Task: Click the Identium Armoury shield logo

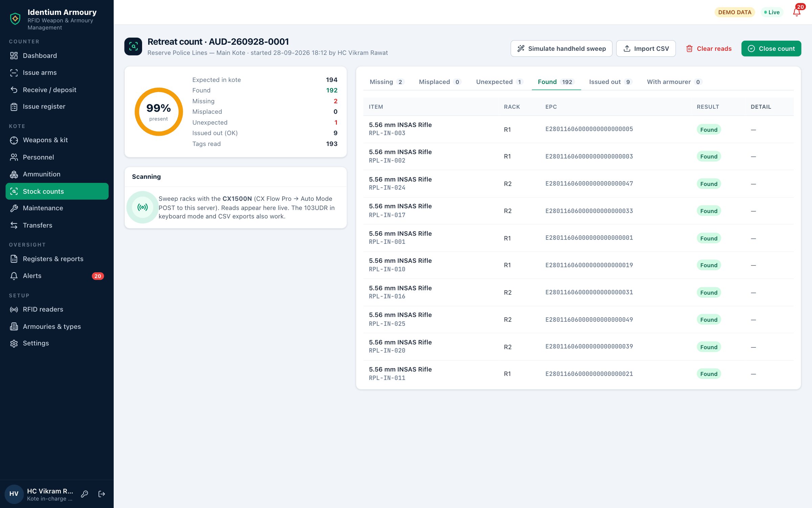Action: point(15,19)
